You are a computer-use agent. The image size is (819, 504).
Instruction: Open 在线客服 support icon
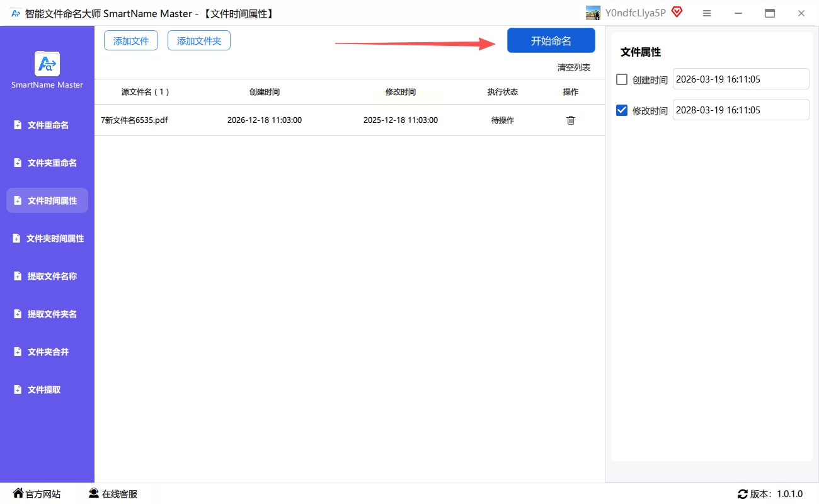point(94,493)
